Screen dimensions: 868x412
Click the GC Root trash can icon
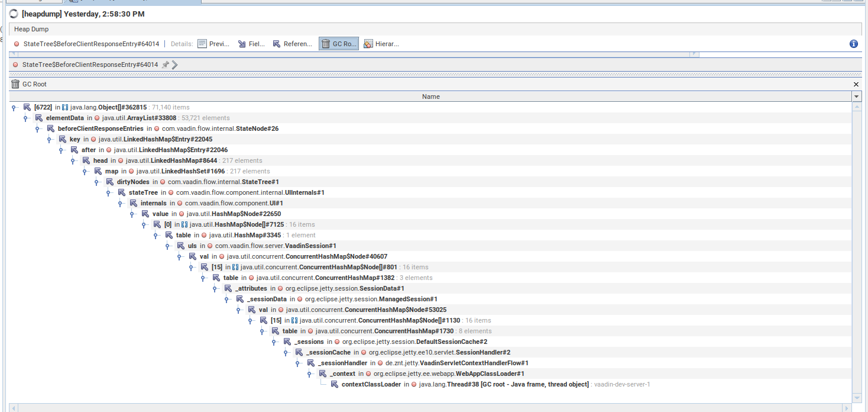[15, 84]
